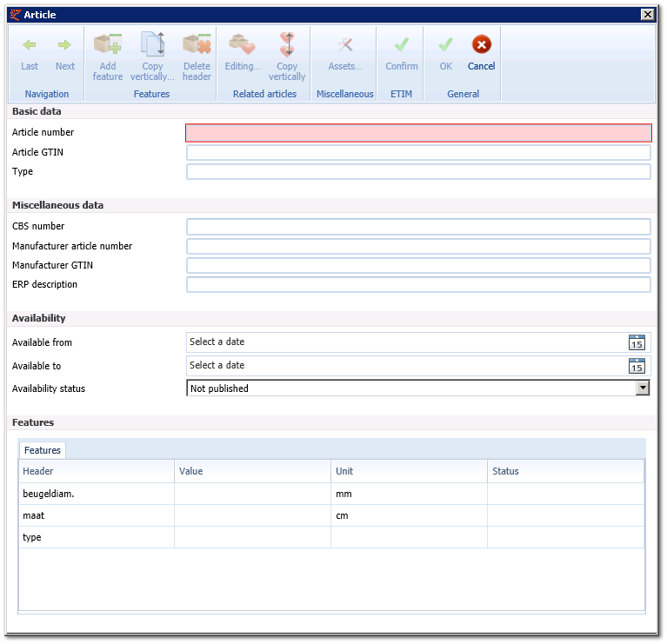Click the ETIM Confirm checkmark
Screen dimensions: 667x644
(x=402, y=44)
